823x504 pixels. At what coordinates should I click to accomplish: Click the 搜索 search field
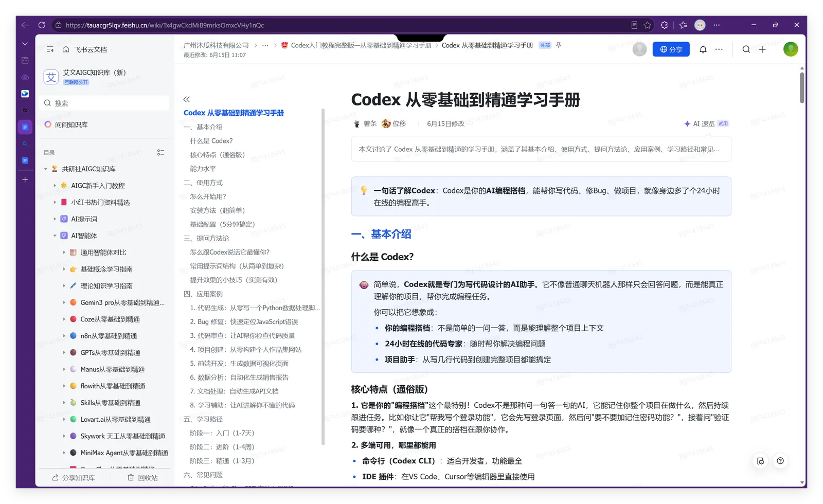tap(104, 103)
